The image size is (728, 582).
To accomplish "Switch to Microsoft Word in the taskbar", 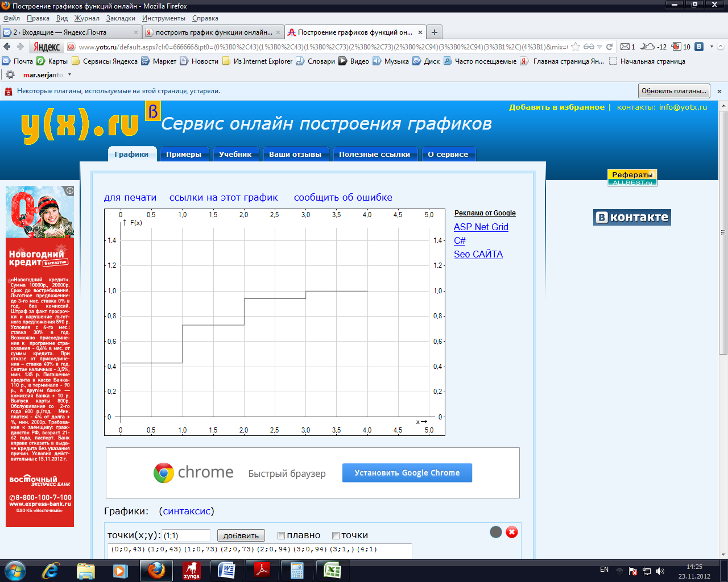I will click(226, 570).
